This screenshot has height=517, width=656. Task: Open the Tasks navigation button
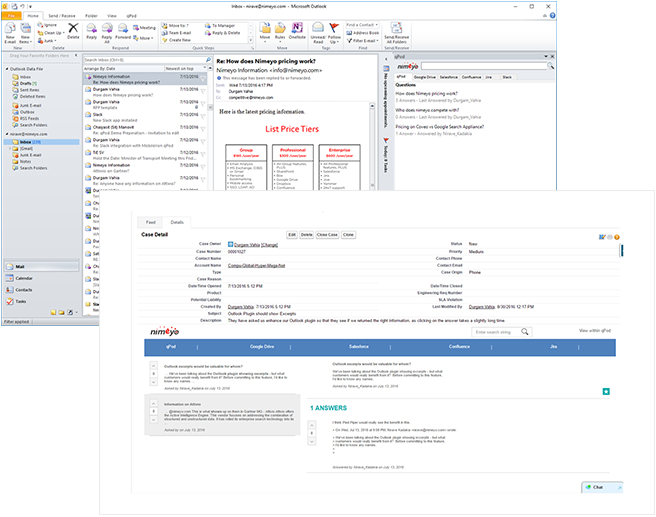pyautogui.click(x=41, y=301)
